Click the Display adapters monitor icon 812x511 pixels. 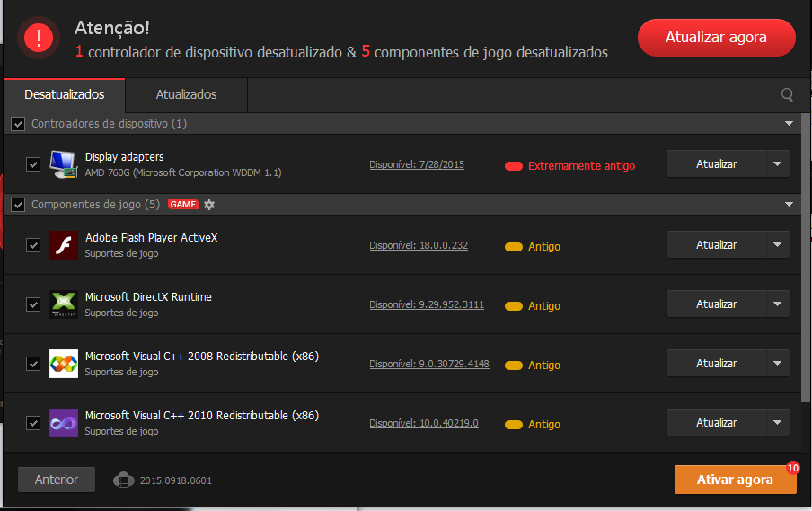[64, 164]
